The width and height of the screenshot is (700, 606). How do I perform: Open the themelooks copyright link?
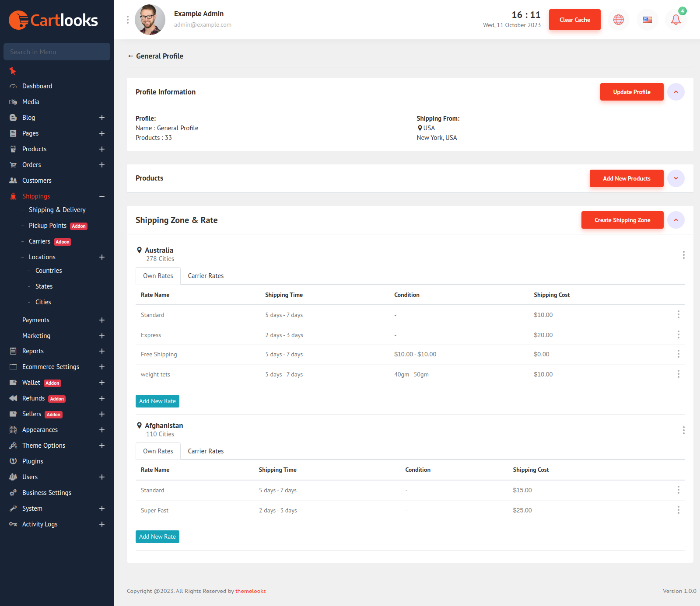(250, 591)
